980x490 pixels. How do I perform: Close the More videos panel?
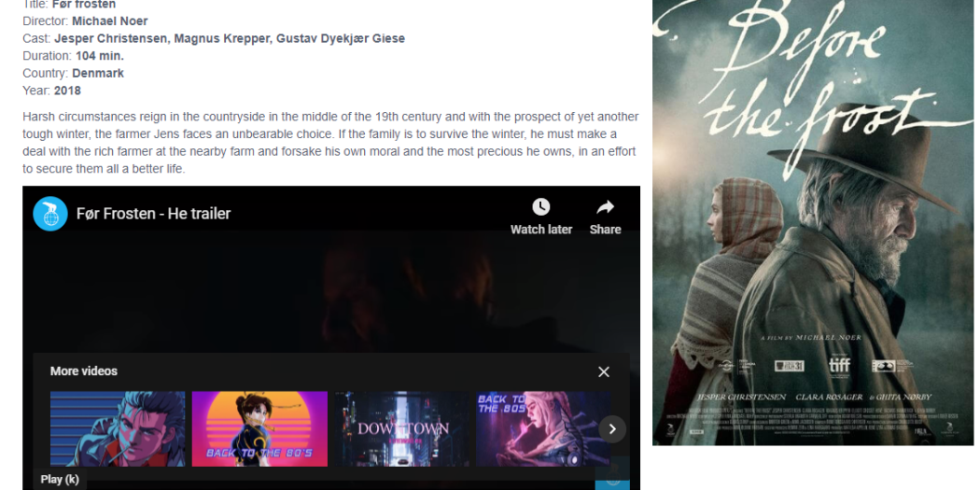click(604, 371)
